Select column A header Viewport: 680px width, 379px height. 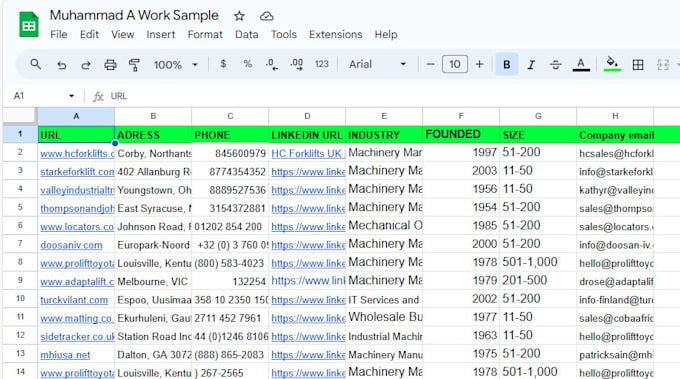(76, 116)
